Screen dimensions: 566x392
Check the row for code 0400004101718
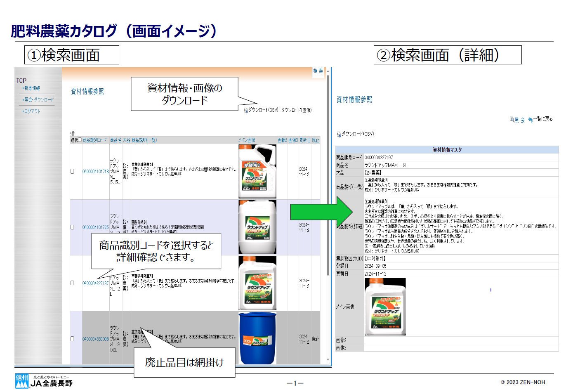pyautogui.click(x=72, y=171)
